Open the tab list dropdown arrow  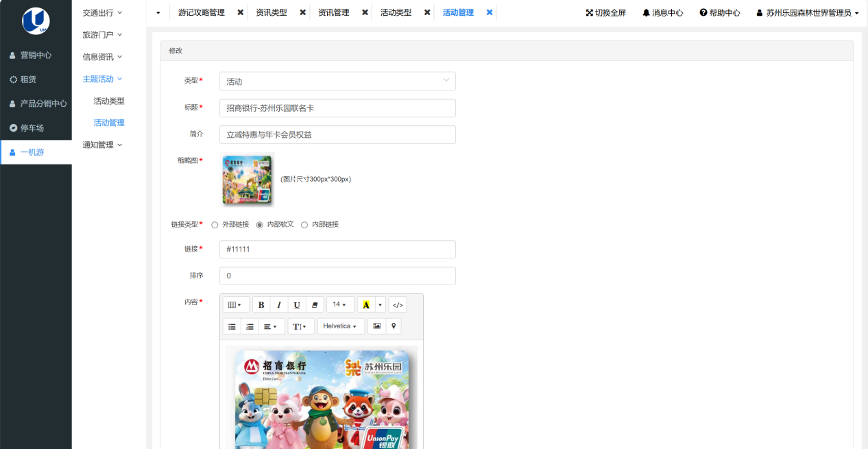coord(158,13)
